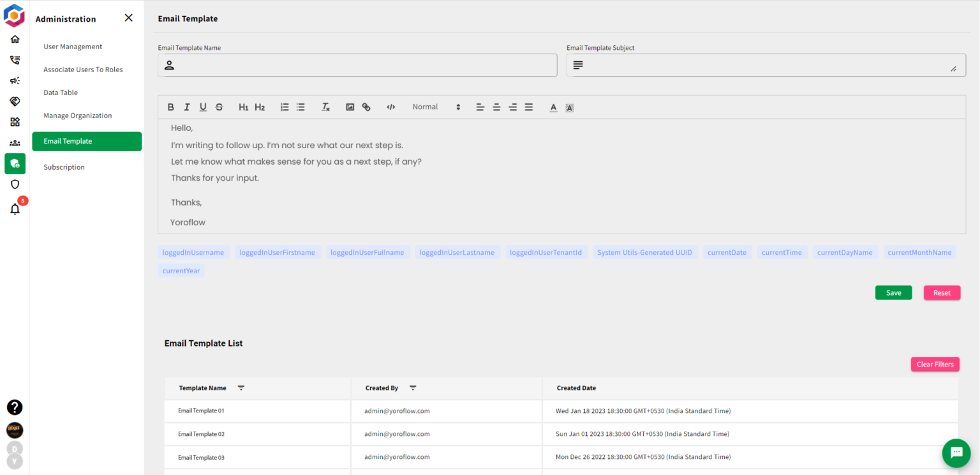Open the Template Name column filter
Screen dimensions: 980x475
241,388
